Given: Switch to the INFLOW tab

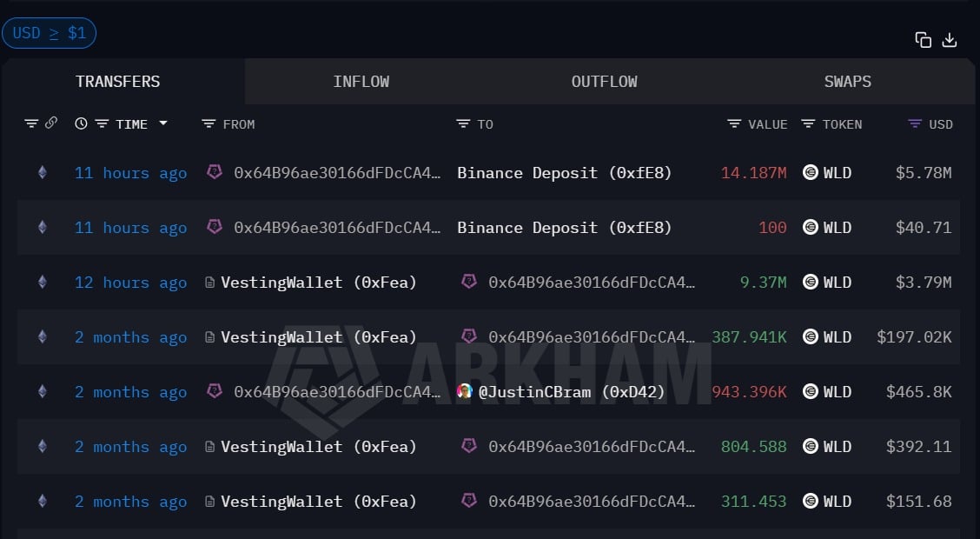Looking at the screenshot, I should (x=361, y=81).
